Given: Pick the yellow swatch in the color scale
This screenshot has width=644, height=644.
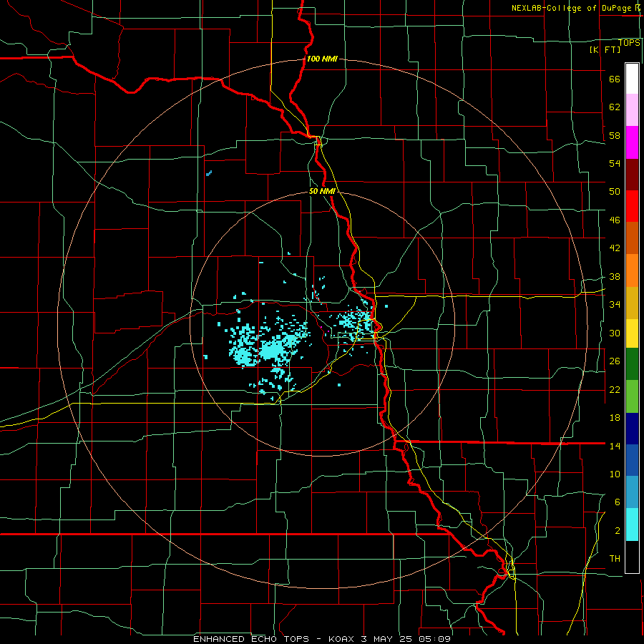Looking at the screenshot, I should pos(632,333).
